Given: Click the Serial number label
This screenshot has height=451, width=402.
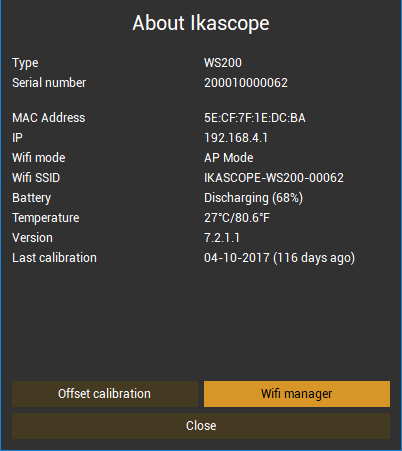Looking at the screenshot, I should click(x=49, y=83).
